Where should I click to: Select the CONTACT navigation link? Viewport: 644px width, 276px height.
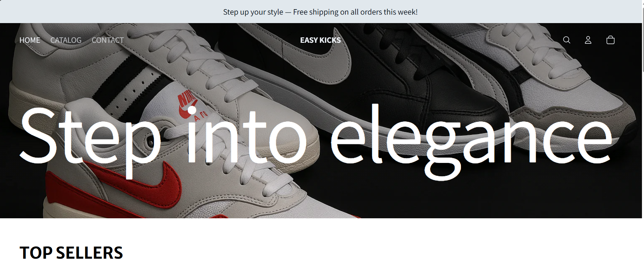[x=108, y=40]
